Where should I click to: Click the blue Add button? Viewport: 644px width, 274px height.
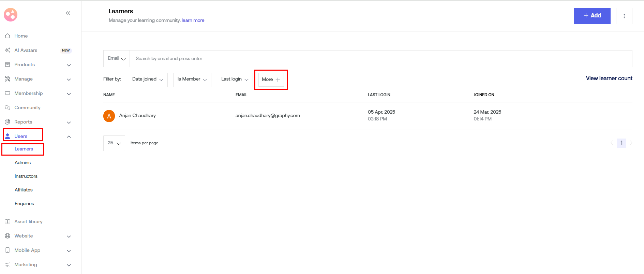click(x=592, y=16)
